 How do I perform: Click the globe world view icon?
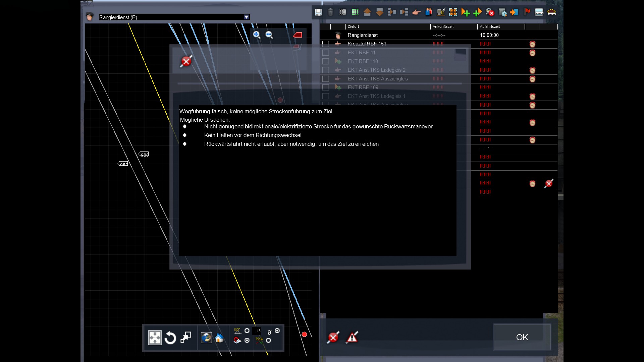206,338
